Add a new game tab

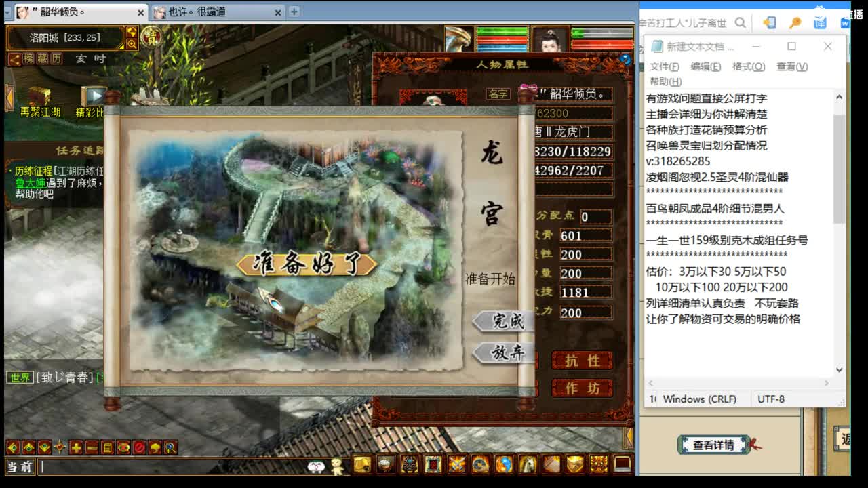[x=294, y=12]
